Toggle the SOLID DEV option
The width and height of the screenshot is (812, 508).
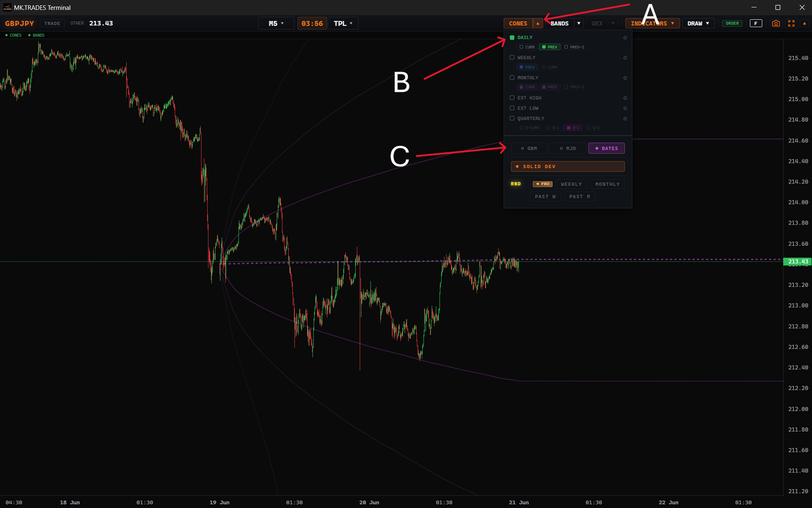click(x=568, y=166)
